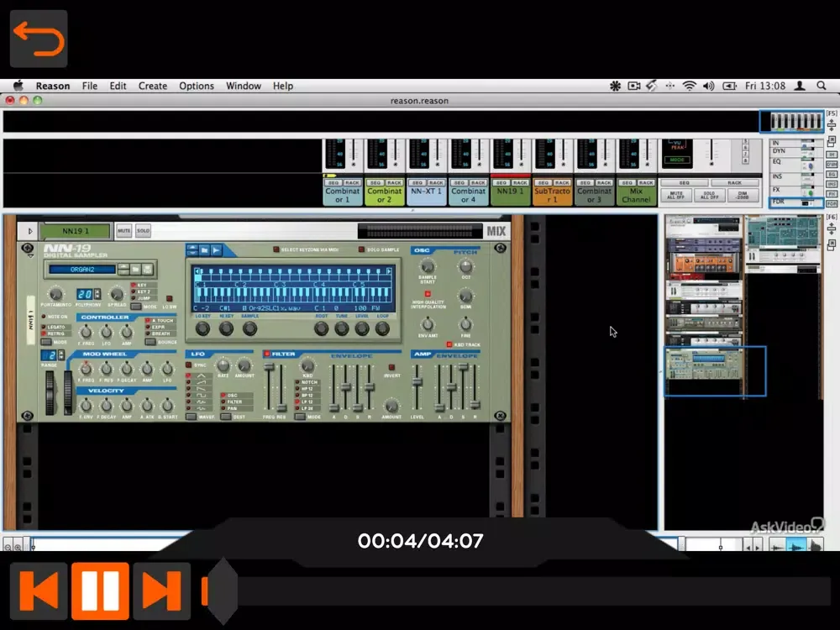This screenshot has height=630, width=840.
Task: Open the sample browser folder icon
Action: tap(204, 250)
